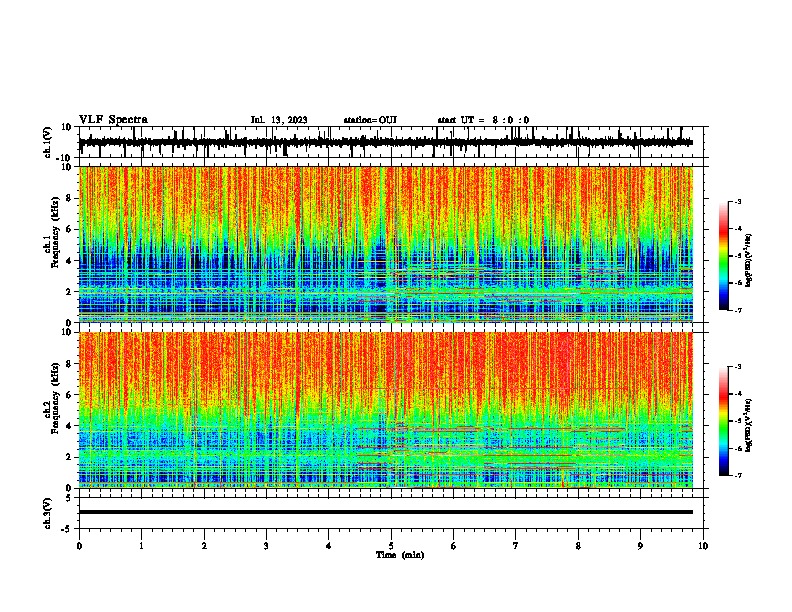Click the ch.2 spectrogram color scale bar
The height and width of the screenshot is (612, 792).
pyautogui.click(x=724, y=421)
